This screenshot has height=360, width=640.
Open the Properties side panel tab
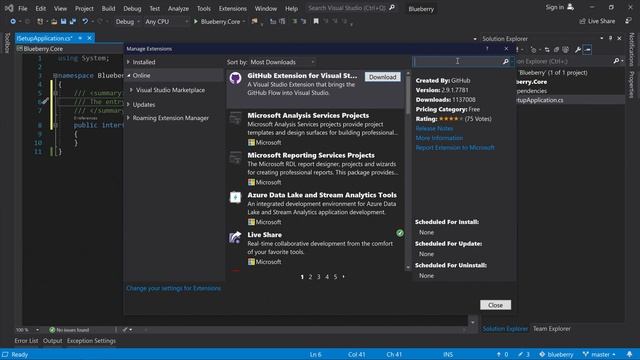[631, 84]
